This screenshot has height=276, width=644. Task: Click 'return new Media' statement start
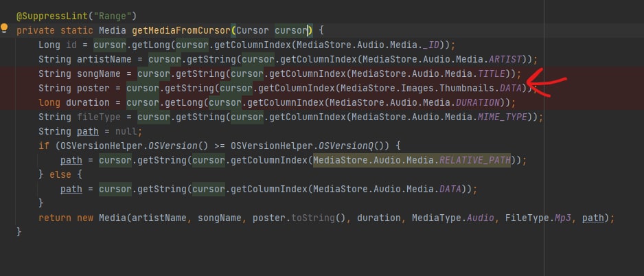(x=82, y=218)
